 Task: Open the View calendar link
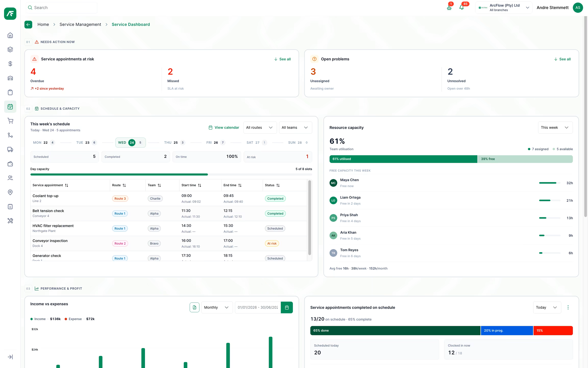(224, 128)
